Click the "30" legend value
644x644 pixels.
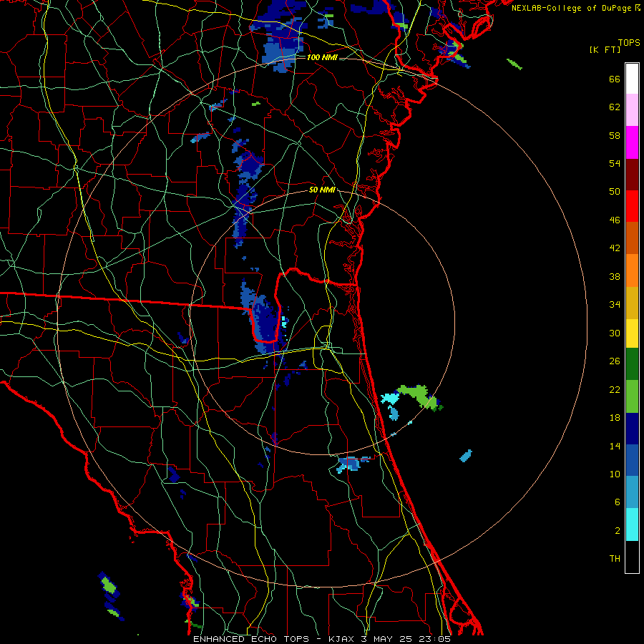(615, 333)
